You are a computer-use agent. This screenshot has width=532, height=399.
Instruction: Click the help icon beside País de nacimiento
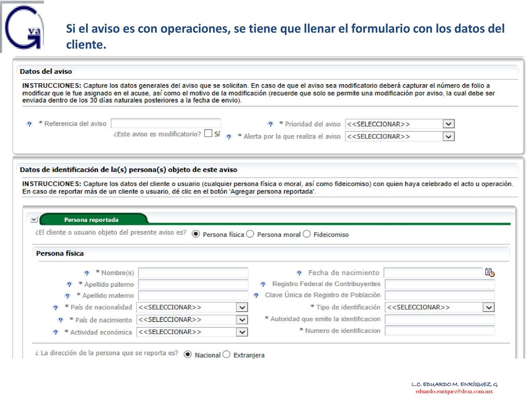[60, 320]
